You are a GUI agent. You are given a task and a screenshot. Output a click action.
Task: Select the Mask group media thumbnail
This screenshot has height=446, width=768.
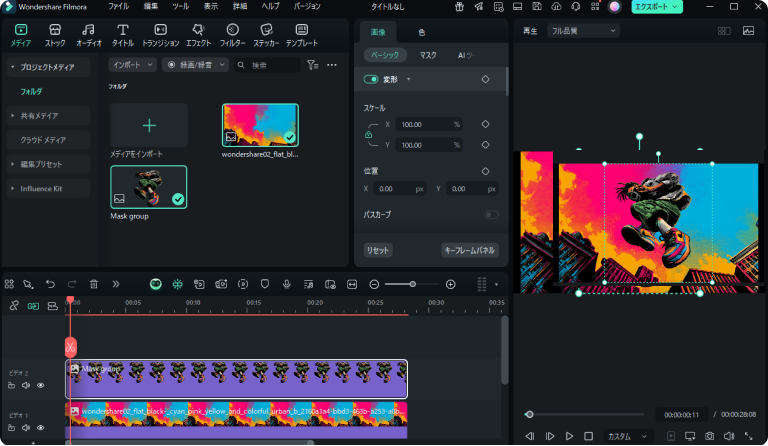click(149, 187)
